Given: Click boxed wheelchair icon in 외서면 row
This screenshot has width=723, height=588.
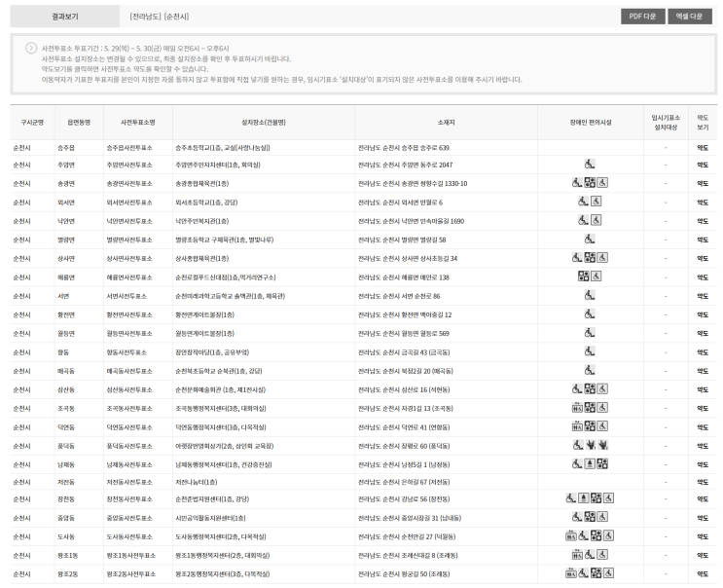Looking at the screenshot, I should [596, 202].
